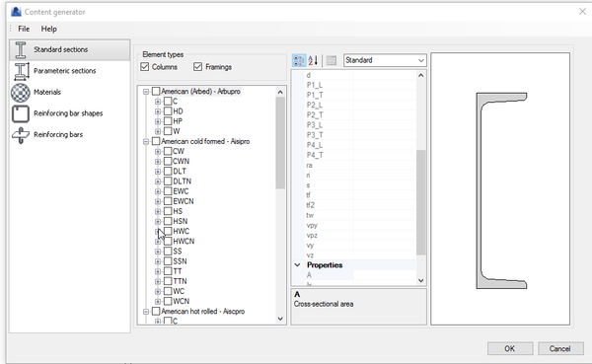Click the OK button
592x364 pixels.
pyautogui.click(x=510, y=348)
